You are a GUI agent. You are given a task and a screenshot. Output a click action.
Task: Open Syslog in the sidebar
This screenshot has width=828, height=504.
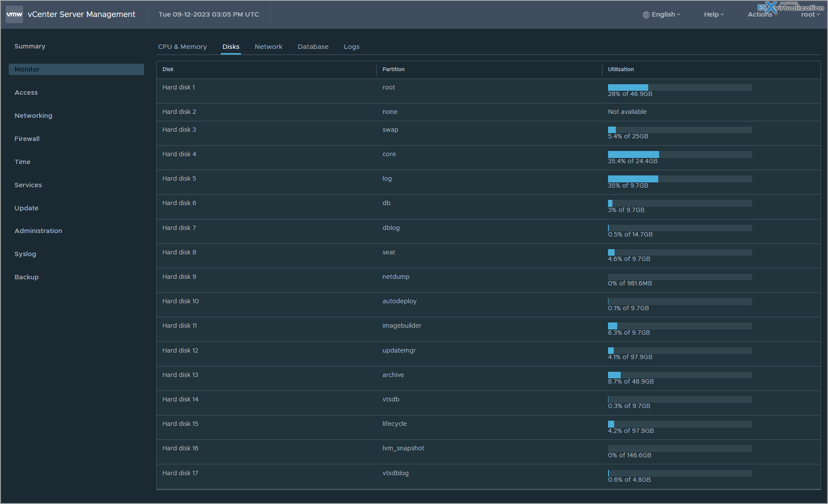pyautogui.click(x=25, y=254)
